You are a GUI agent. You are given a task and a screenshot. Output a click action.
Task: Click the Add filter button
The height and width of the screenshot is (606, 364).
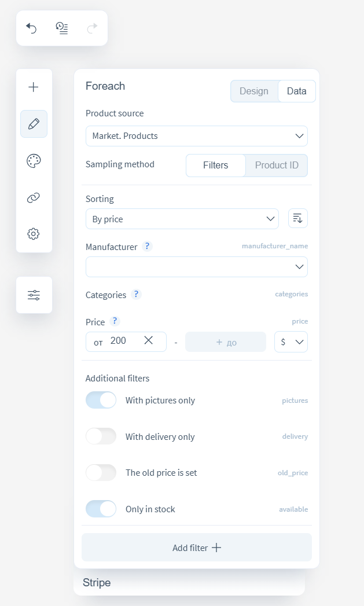[196, 548]
